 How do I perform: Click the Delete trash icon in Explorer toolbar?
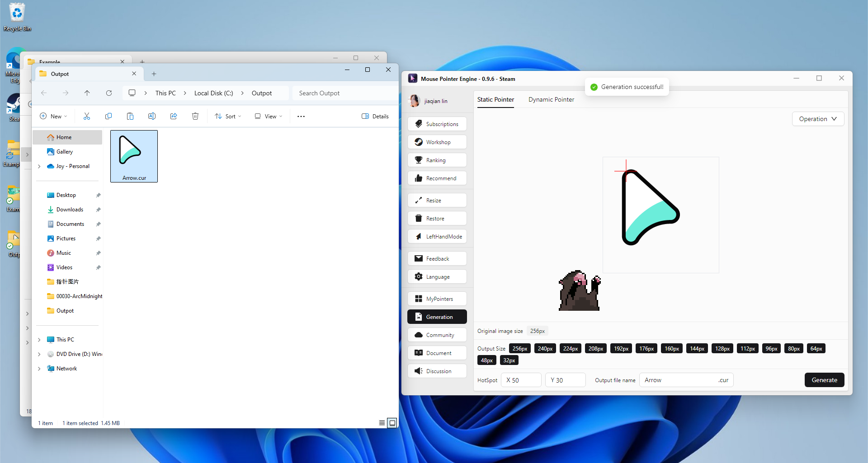[x=195, y=117]
